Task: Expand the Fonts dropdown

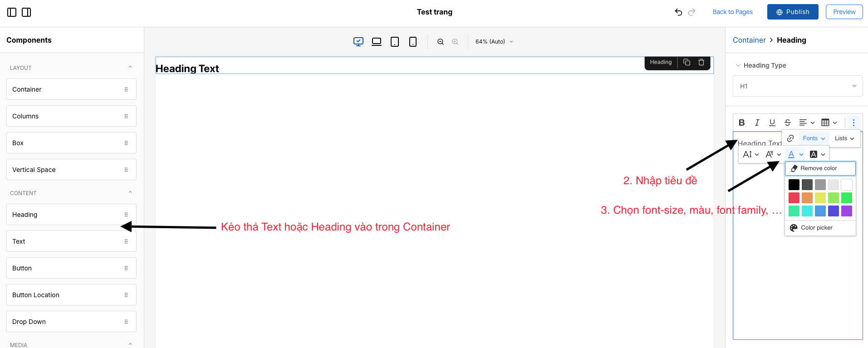Action: pos(814,138)
